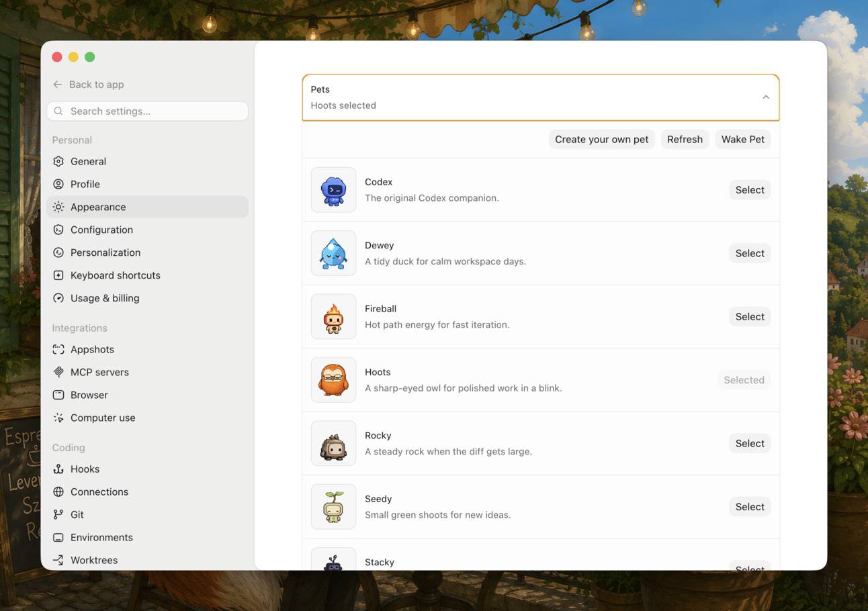Click the Browser window icon
The image size is (868, 611).
click(x=58, y=395)
